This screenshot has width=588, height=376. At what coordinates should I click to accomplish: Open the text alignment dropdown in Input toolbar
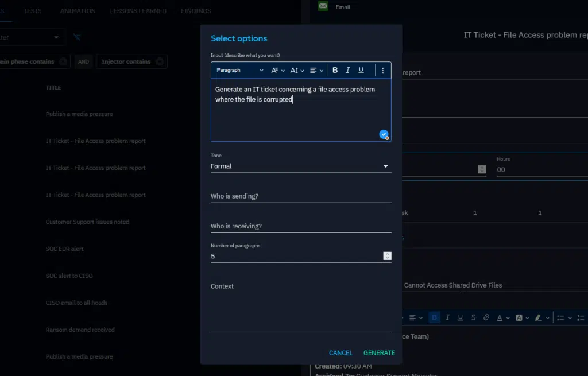(316, 70)
